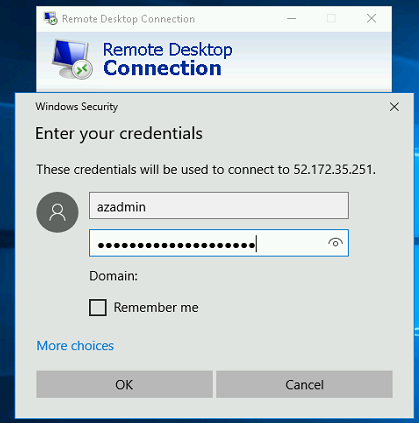Confirm credentials with the OK button
This screenshot has height=423, width=419.
coord(124,385)
